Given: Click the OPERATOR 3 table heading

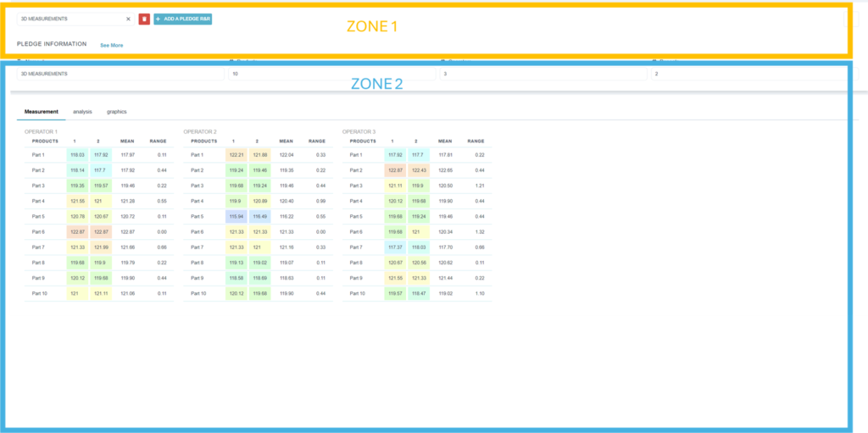Looking at the screenshot, I should 359,132.
